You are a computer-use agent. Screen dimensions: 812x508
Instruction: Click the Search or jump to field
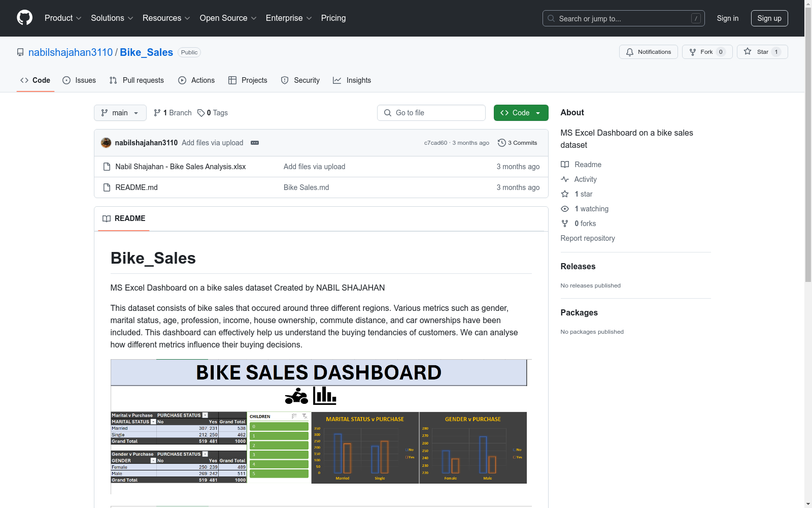624,18
